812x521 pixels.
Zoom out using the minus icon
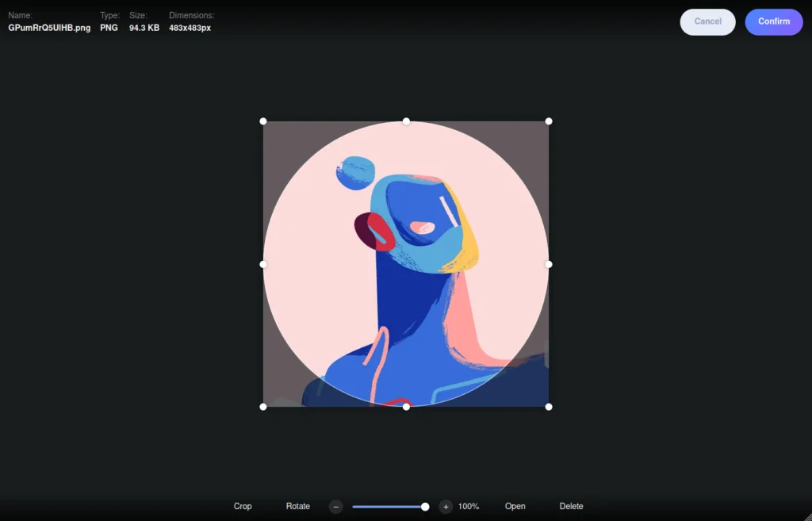click(x=335, y=506)
